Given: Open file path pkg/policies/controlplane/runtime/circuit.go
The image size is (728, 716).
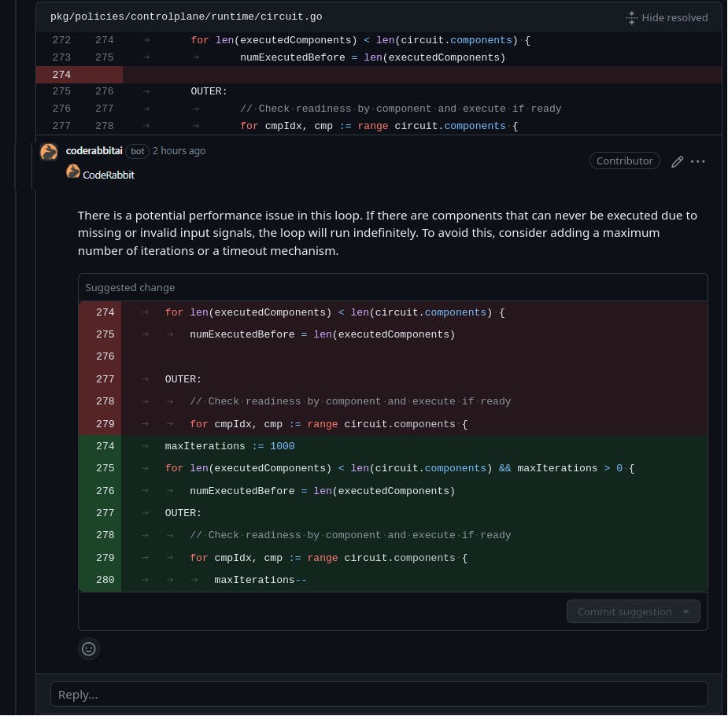Looking at the screenshot, I should [x=187, y=17].
